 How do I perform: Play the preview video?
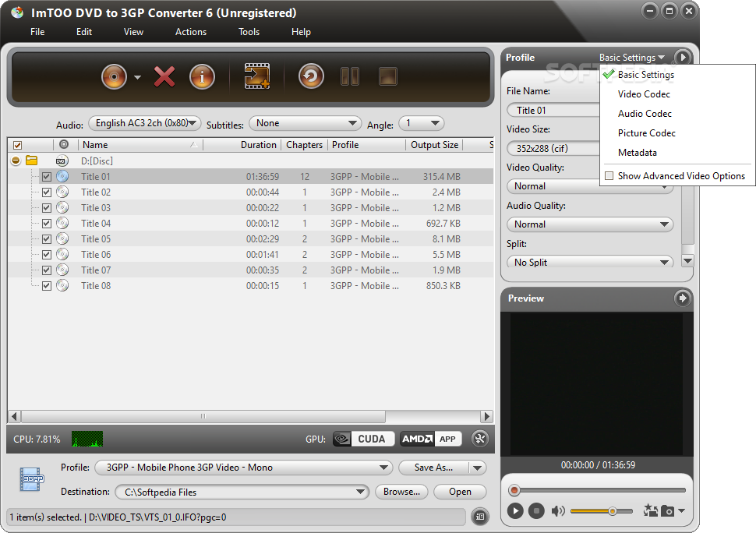coord(515,511)
